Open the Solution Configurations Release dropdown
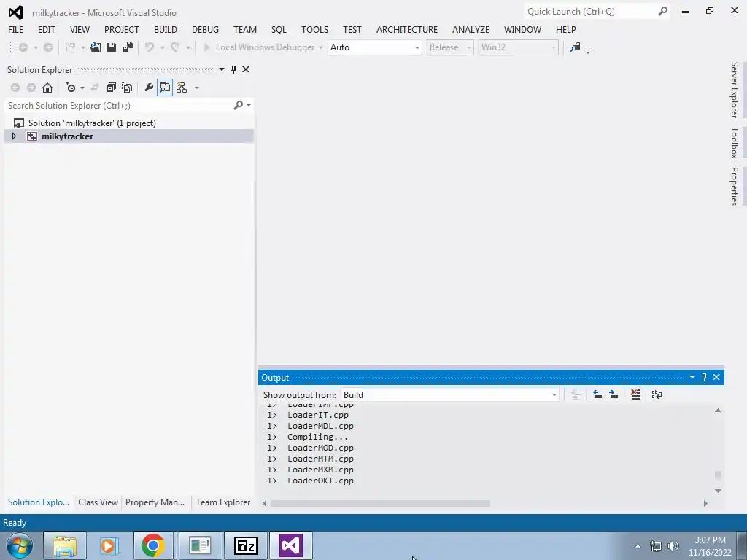Screen dimensions: 747x560 point(449,47)
